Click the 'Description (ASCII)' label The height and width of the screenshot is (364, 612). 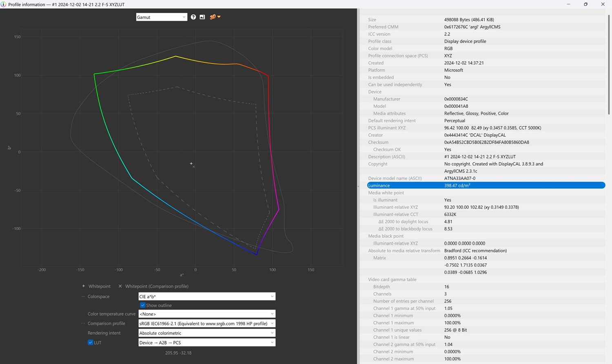click(386, 157)
